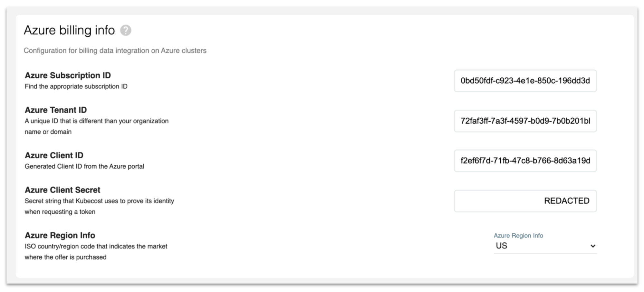Select the billing data integration description text

pyautogui.click(x=115, y=51)
